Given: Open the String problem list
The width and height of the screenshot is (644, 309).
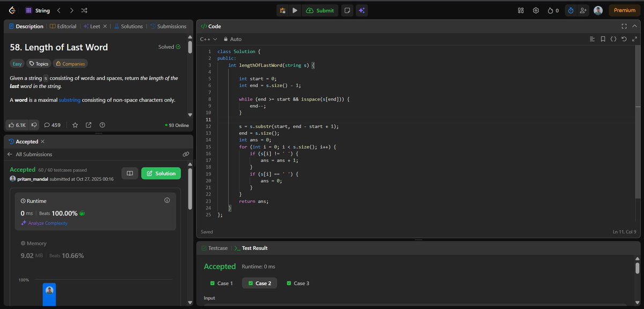Looking at the screenshot, I should coord(38,10).
